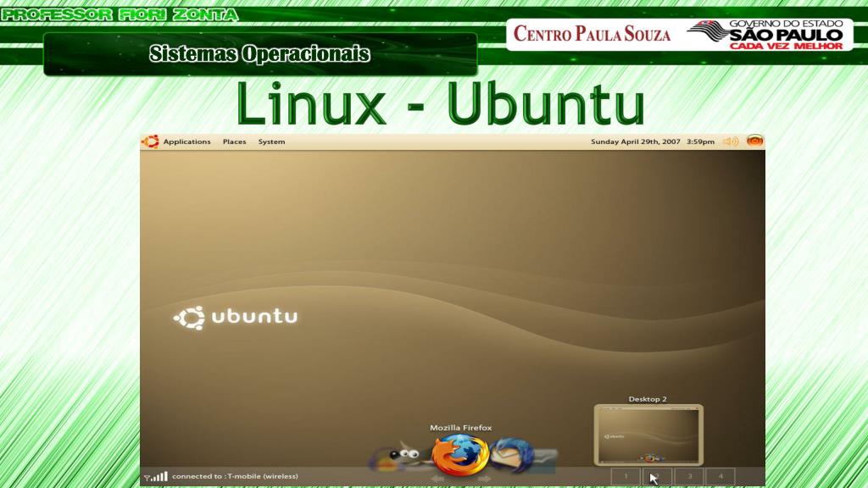Screen dimensions: 868x488
Task: Click the dock's right scroll arrow
Action: pyautogui.click(x=484, y=479)
